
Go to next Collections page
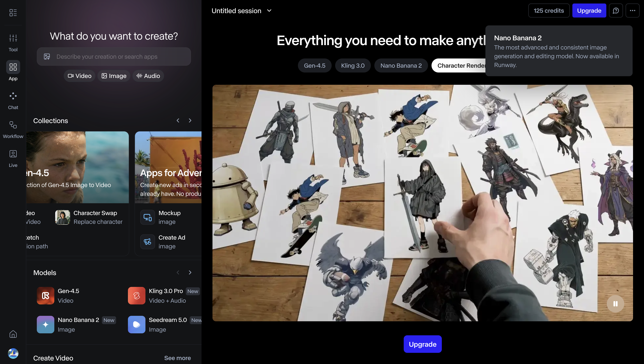(x=190, y=120)
